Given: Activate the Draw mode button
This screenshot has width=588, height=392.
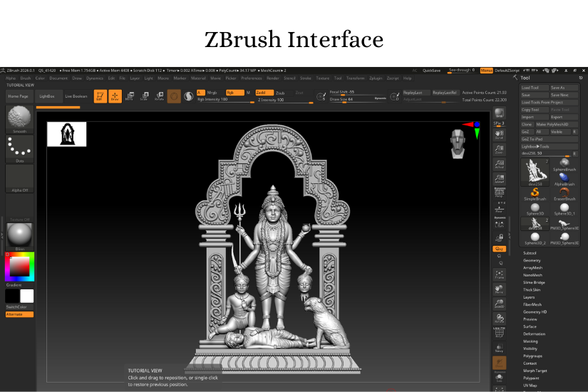Looking at the screenshot, I should coord(115,96).
